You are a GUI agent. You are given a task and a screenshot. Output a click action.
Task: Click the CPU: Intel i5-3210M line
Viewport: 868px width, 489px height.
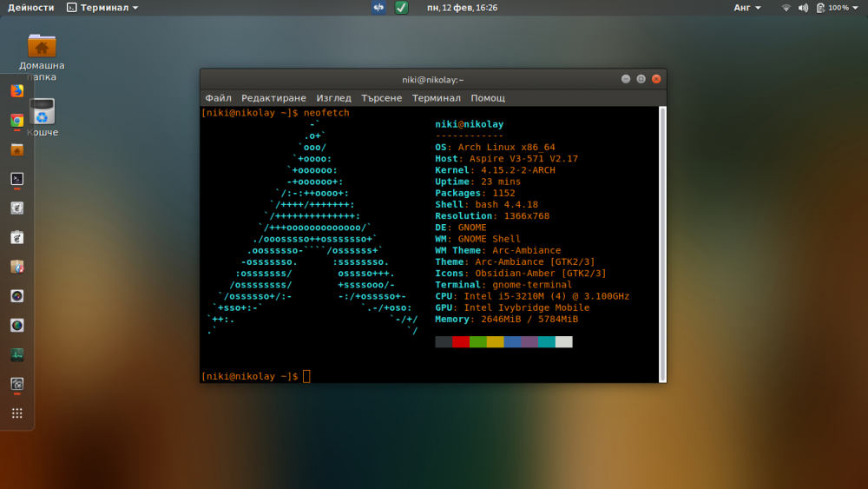(532, 296)
